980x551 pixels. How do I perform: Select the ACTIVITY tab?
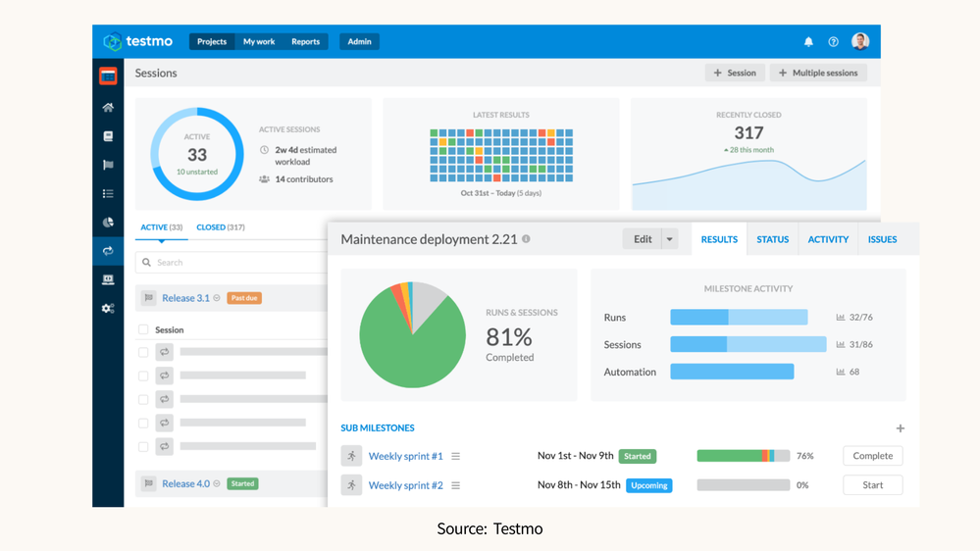click(x=828, y=239)
